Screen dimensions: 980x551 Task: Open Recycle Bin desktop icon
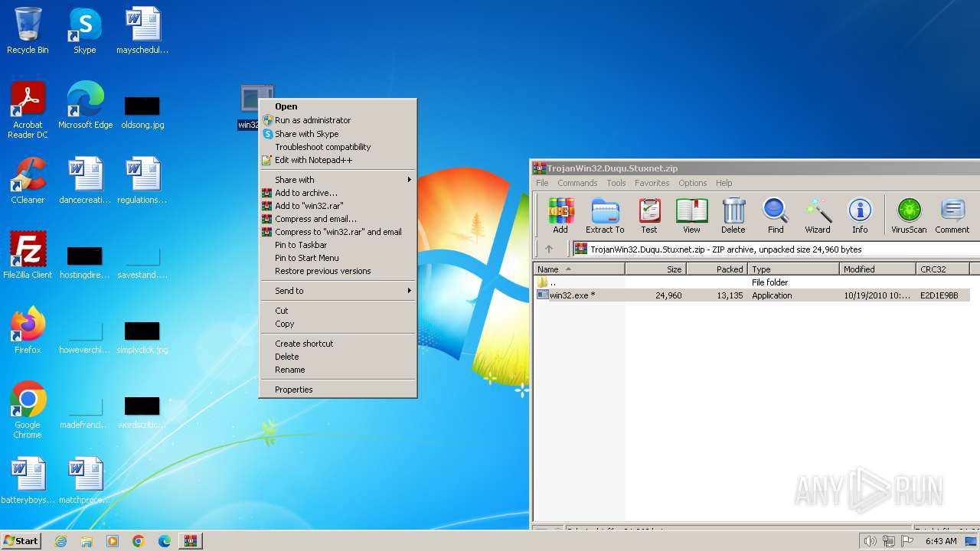point(28,31)
